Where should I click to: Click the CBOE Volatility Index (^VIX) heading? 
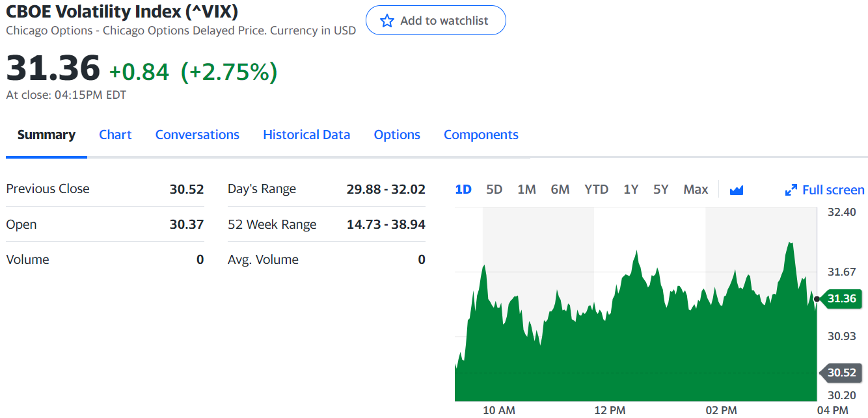[122, 11]
